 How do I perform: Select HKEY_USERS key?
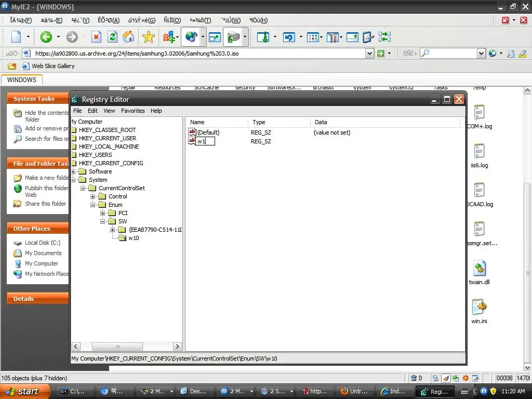click(x=96, y=155)
